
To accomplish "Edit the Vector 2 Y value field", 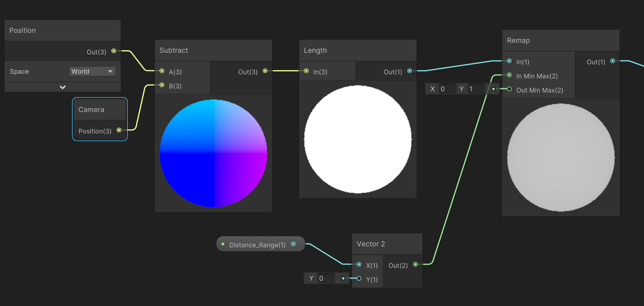I will click(326, 279).
